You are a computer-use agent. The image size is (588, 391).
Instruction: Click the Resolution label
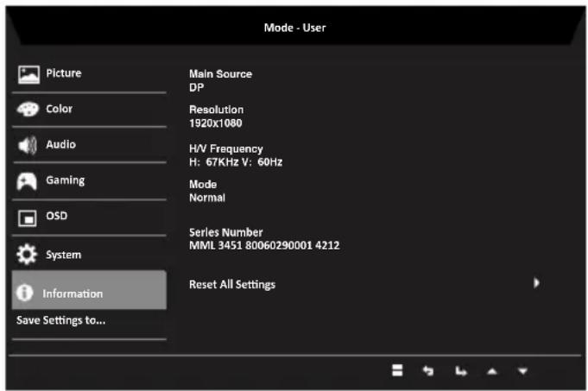point(217,110)
